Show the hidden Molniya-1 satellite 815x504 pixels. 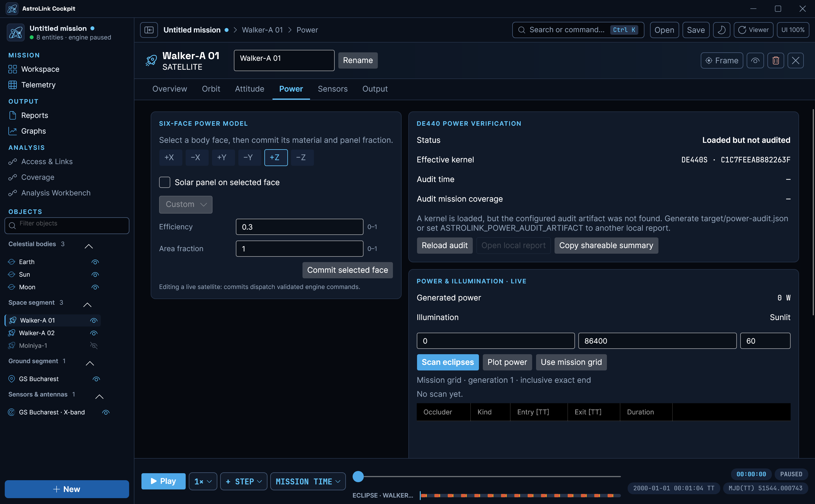coord(94,346)
